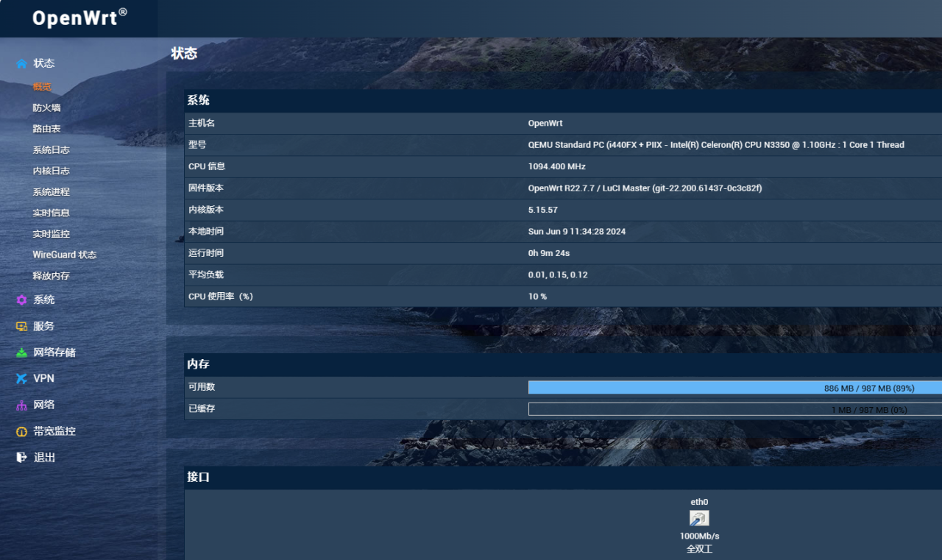Click the 可用数 memory progress bar
The image size is (942, 560).
coord(735,388)
